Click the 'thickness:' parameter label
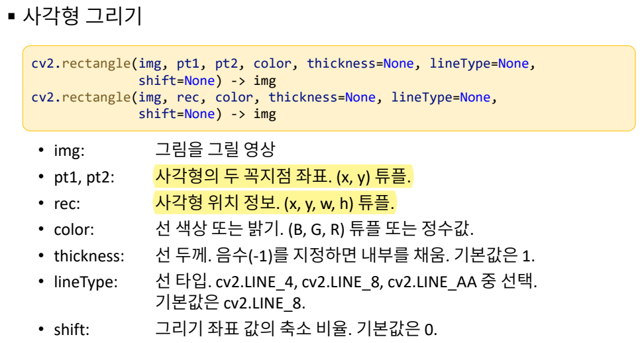The image size is (644, 343). pyautogui.click(x=89, y=256)
